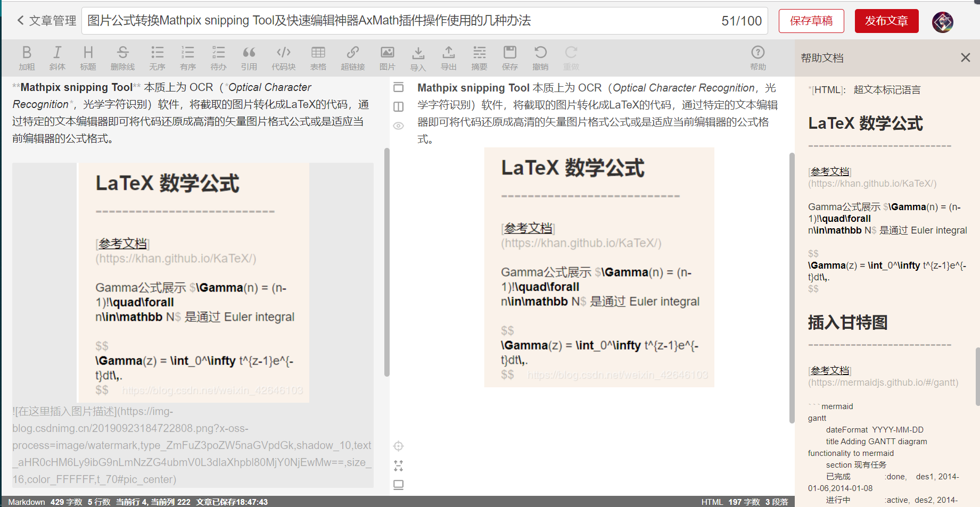This screenshot has height=507, width=980.
Task: Click 发布文章 publish button
Action: [x=886, y=21]
